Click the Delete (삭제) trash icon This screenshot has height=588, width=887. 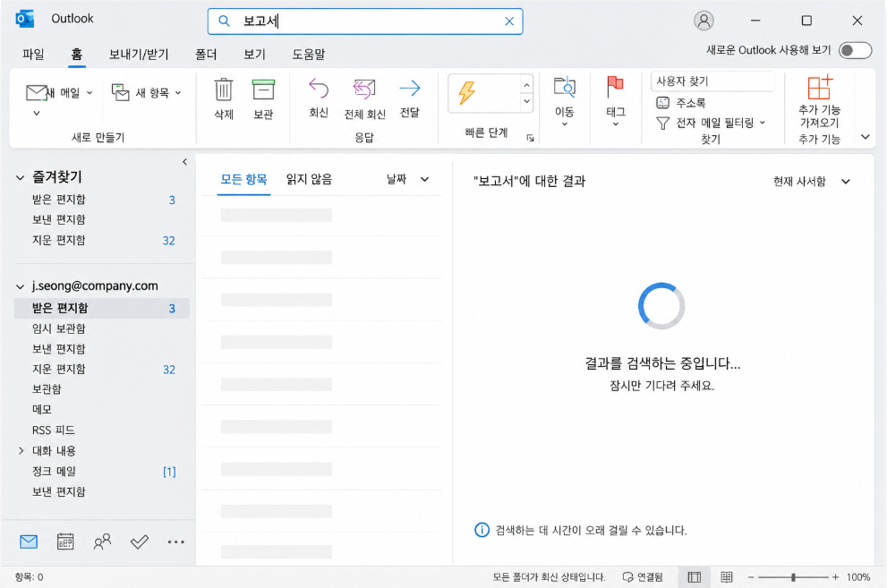(224, 89)
